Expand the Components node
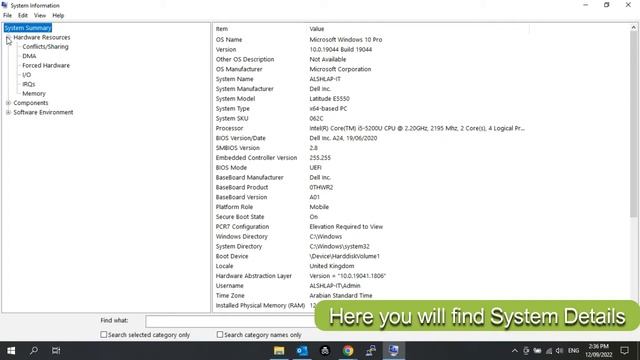This screenshot has height=360, width=640. click(x=8, y=103)
